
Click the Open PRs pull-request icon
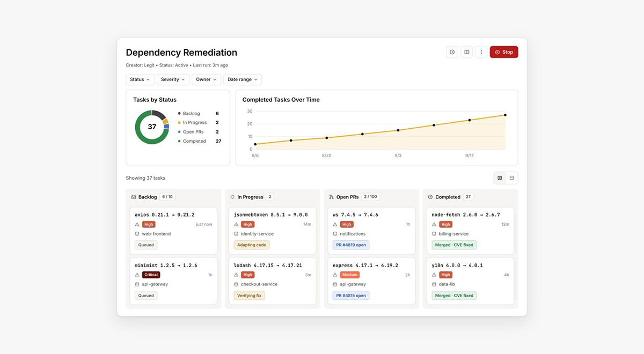(331, 197)
